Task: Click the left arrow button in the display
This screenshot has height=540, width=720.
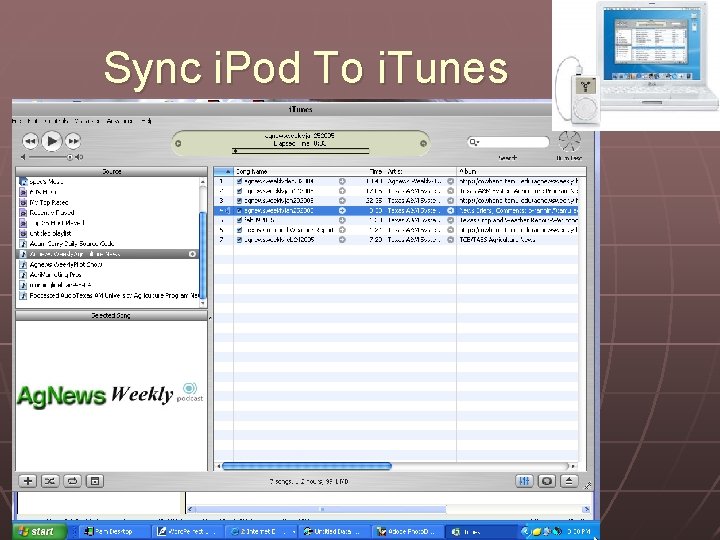Action: click(x=178, y=143)
